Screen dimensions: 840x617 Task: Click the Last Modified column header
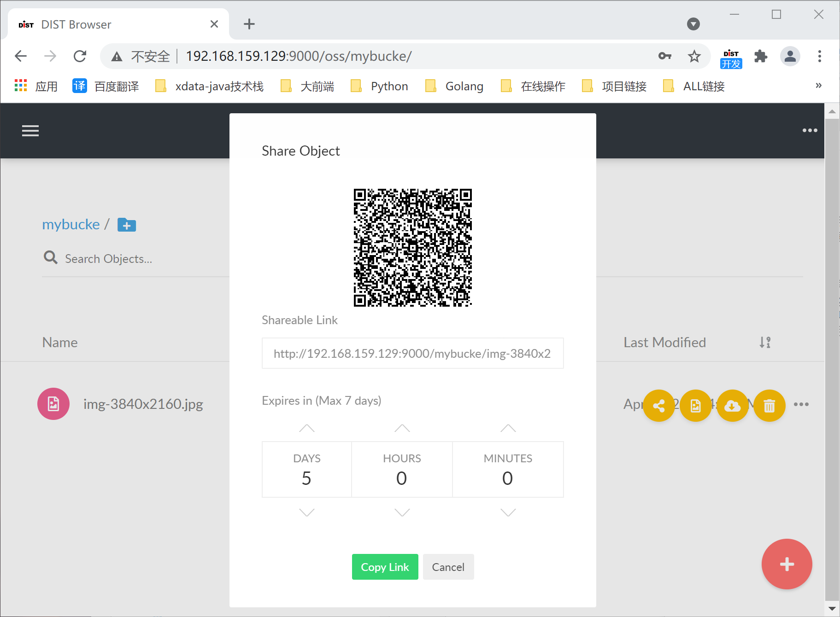point(664,342)
